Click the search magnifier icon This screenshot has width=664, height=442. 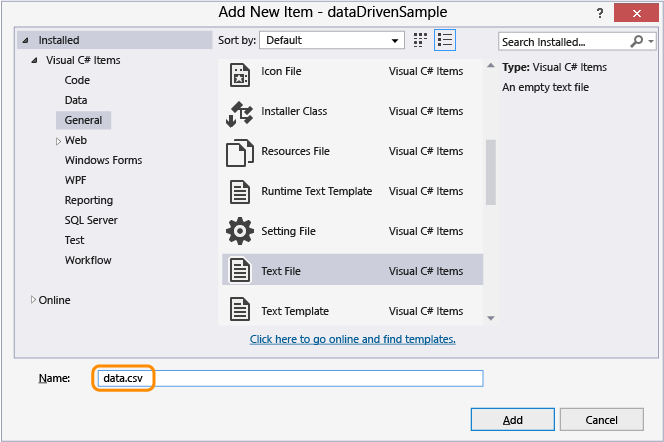pos(637,42)
